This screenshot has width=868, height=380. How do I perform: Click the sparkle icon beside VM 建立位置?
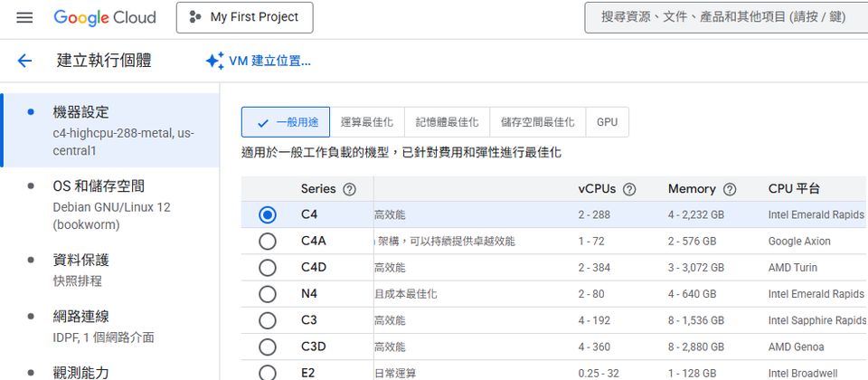(x=214, y=61)
